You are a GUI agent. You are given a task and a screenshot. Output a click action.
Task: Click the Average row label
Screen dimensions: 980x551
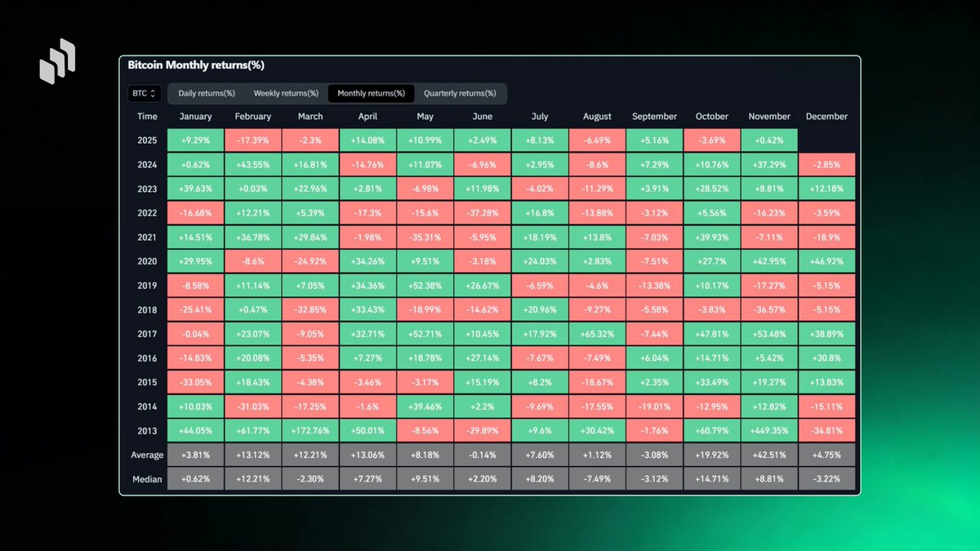pos(147,455)
